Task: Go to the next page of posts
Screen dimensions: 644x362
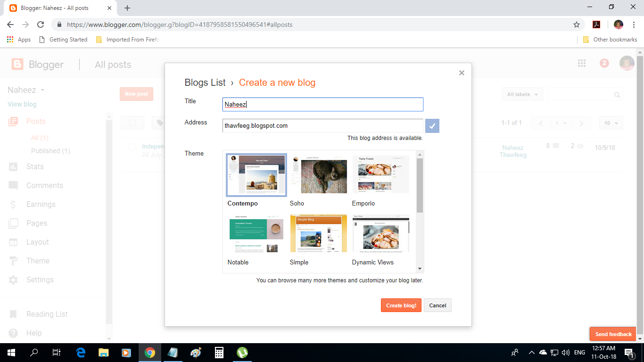Action: 582,123
